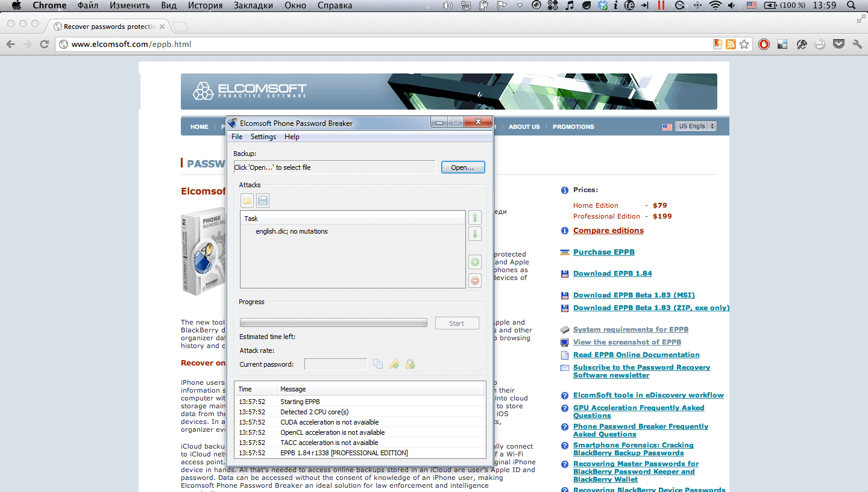Click Download EPPB Beta 1.83 (MSI) link
Image resolution: width=868 pixels, height=492 pixels.
pyautogui.click(x=634, y=295)
